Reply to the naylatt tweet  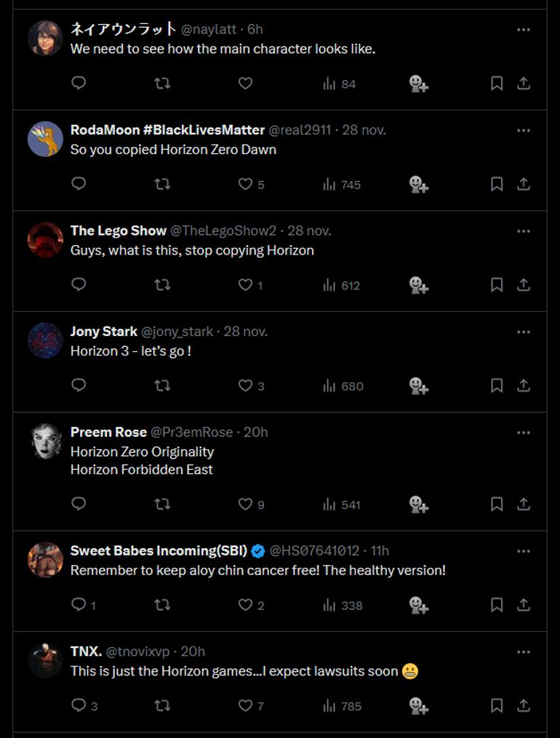79,84
